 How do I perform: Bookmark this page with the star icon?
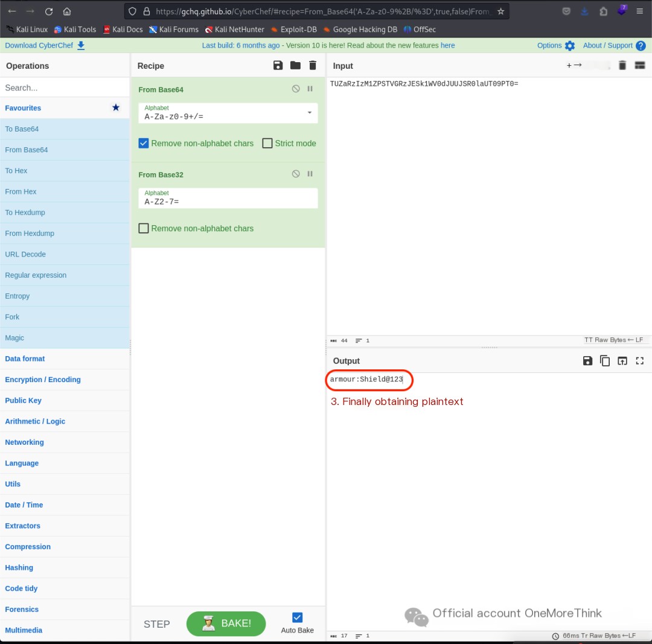(500, 11)
